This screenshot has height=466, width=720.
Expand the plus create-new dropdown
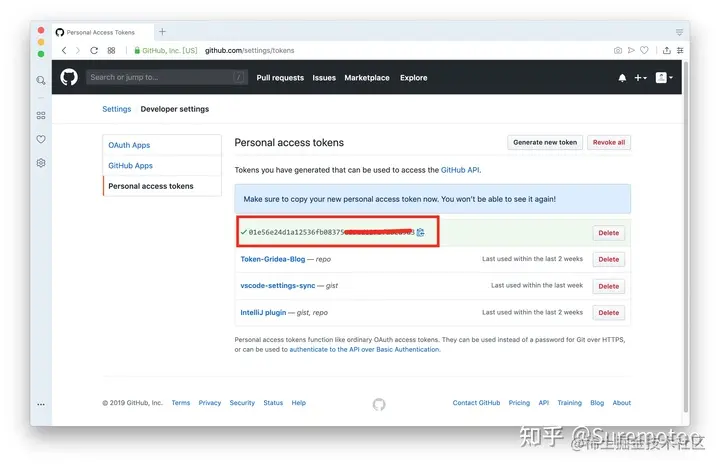640,78
